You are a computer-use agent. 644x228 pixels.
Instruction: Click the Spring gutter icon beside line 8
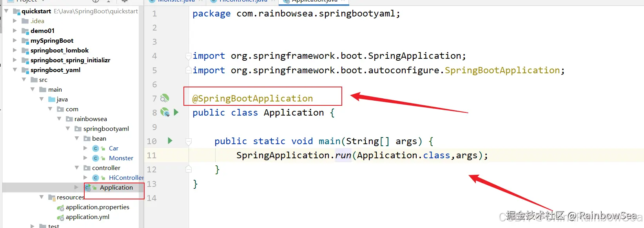[165, 112]
